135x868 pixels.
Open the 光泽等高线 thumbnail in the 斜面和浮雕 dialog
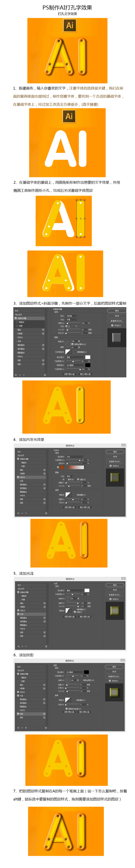tap(68, 352)
